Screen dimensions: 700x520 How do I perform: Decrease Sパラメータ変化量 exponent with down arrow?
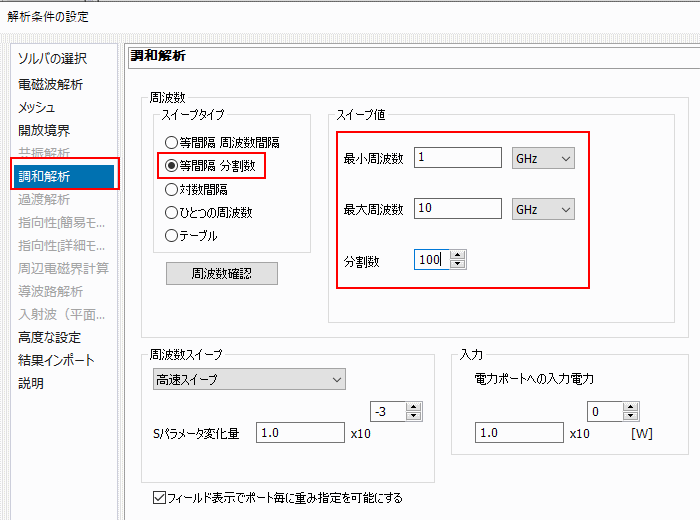pyautogui.click(x=414, y=417)
